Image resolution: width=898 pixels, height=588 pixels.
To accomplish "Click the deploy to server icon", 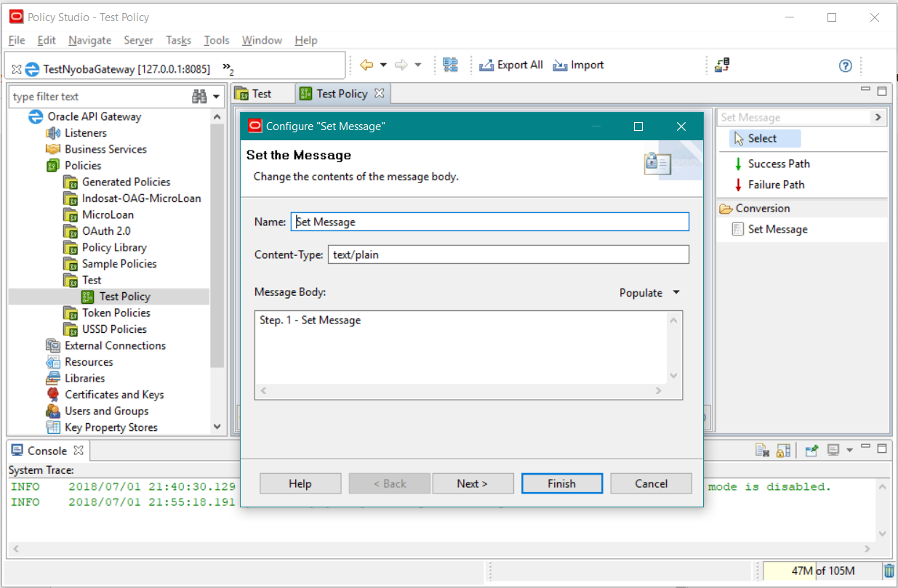I will [x=722, y=65].
